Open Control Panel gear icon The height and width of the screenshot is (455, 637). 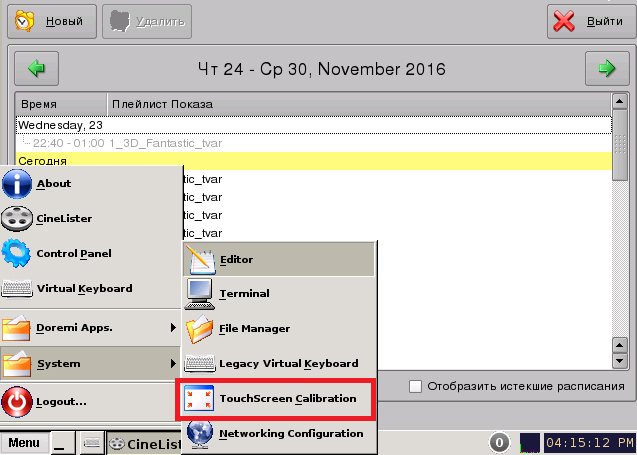coord(16,253)
